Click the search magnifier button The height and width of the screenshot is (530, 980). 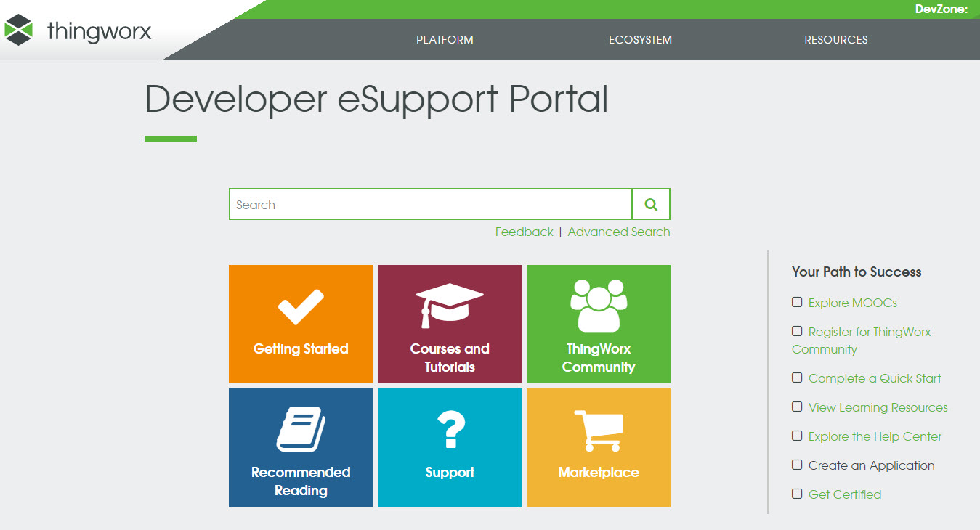tap(651, 205)
